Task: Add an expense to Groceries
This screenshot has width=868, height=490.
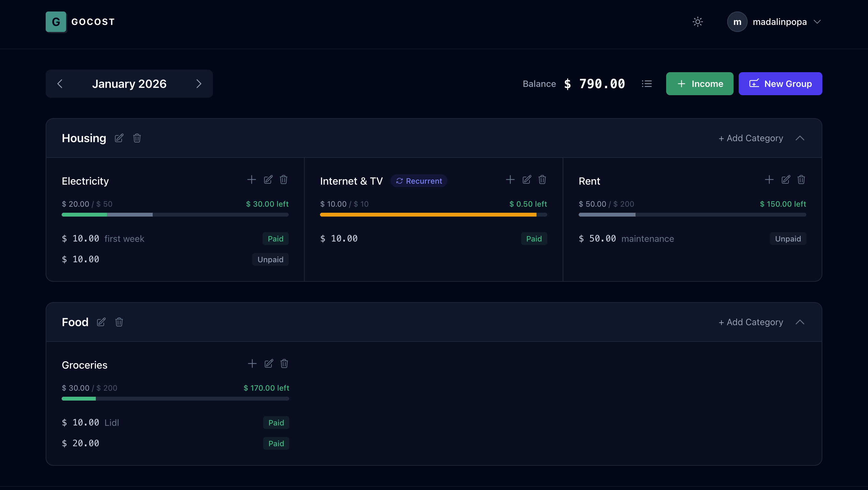Action: tap(252, 364)
